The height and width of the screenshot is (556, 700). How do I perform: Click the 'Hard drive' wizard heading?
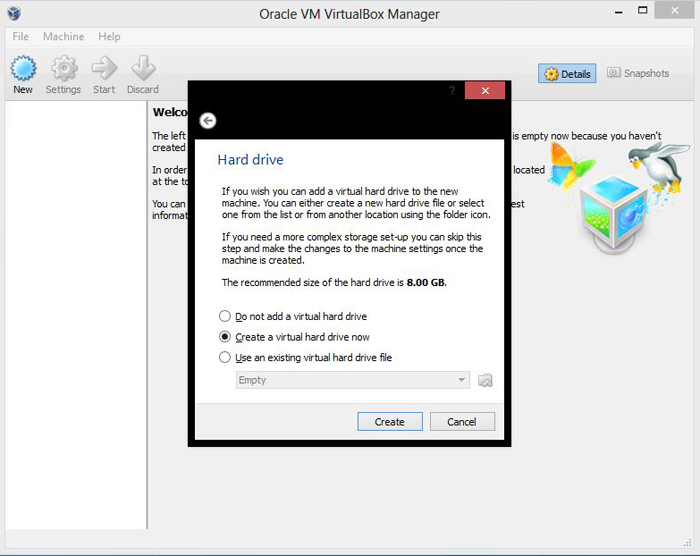tap(250, 160)
